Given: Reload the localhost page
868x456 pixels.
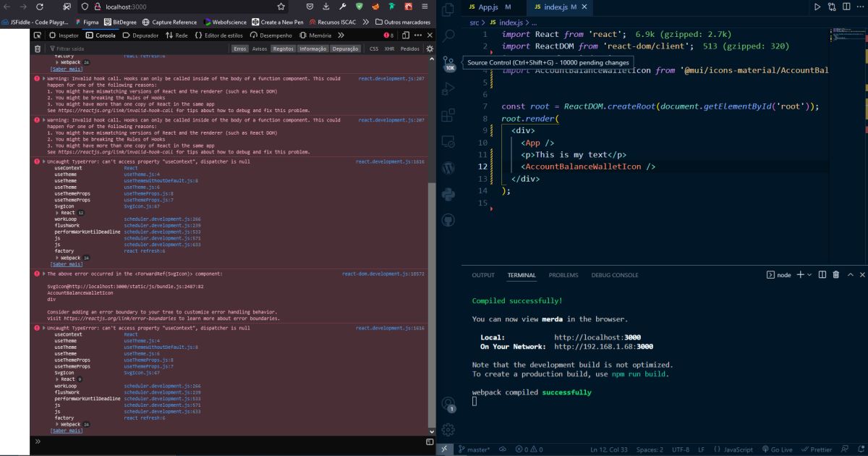Looking at the screenshot, I should [39, 7].
